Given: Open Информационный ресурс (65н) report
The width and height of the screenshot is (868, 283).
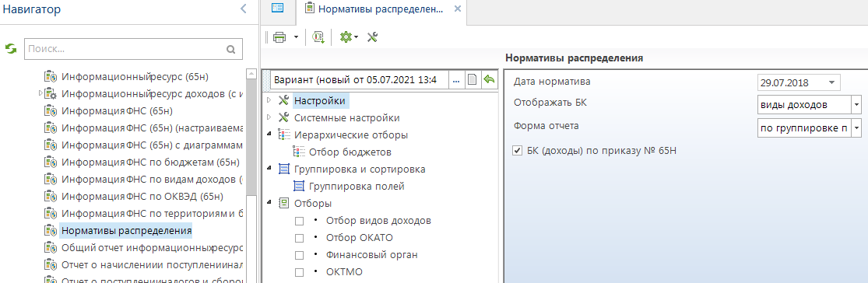Looking at the screenshot, I should point(135,76).
